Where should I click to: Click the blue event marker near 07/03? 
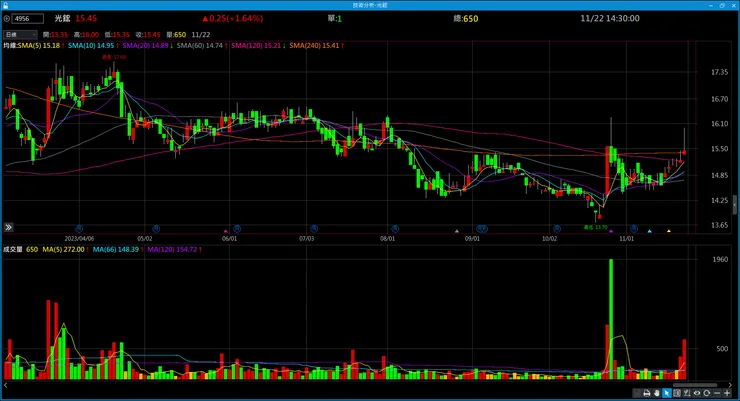(314, 229)
